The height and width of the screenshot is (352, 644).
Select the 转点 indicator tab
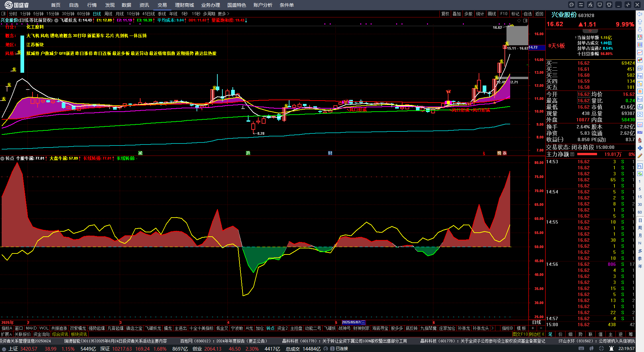coord(270,328)
